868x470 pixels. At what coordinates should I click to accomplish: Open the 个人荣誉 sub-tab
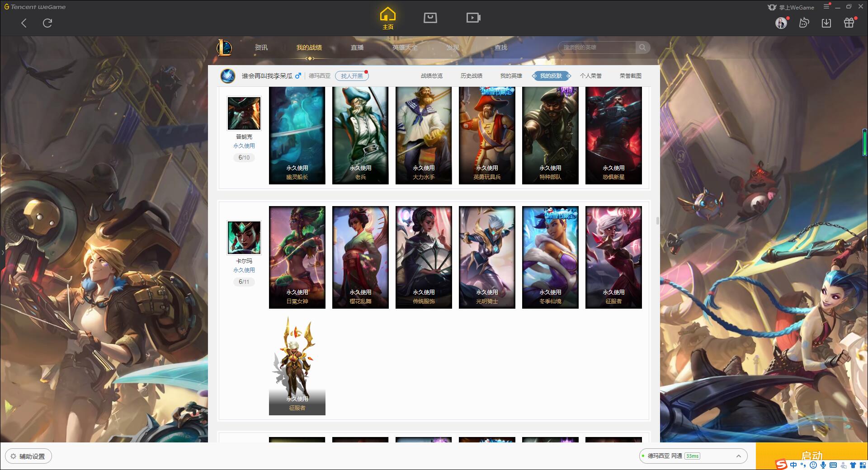pos(591,76)
